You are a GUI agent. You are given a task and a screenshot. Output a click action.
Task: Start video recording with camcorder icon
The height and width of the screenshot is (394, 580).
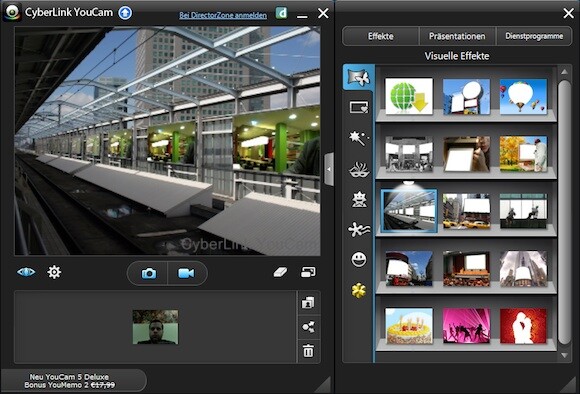click(186, 273)
